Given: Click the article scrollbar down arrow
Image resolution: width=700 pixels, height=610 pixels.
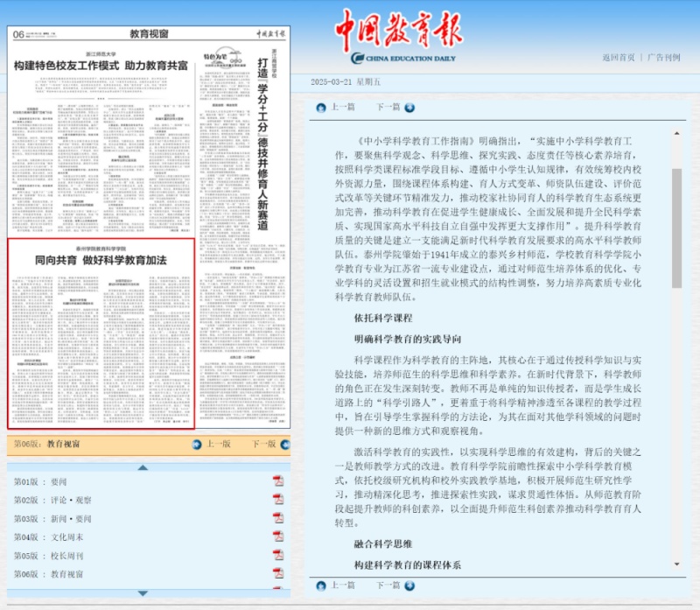Looking at the screenshot, I should pyautogui.click(x=676, y=564).
